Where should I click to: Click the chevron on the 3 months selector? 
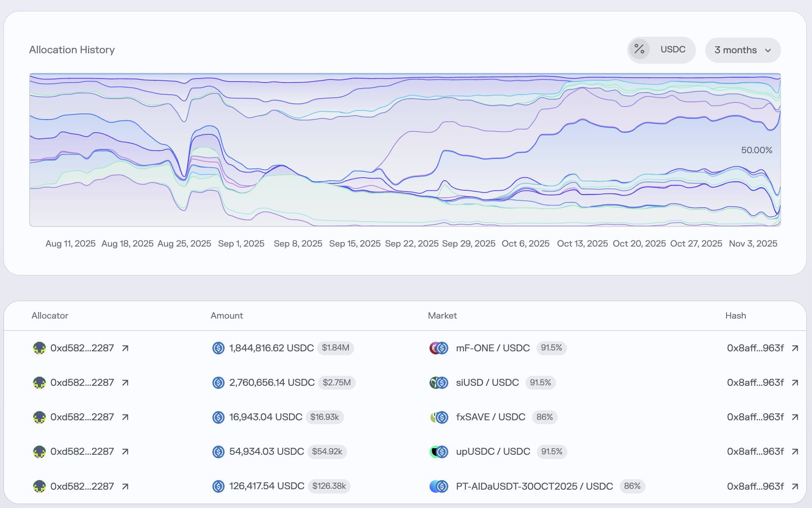point(768,51)
